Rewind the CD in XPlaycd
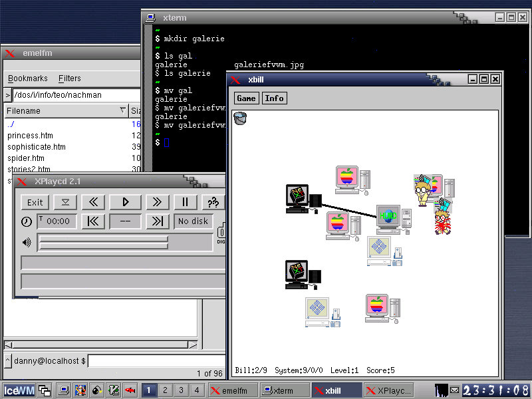This screenshot has width=532, height=399. tap(93, 202)
